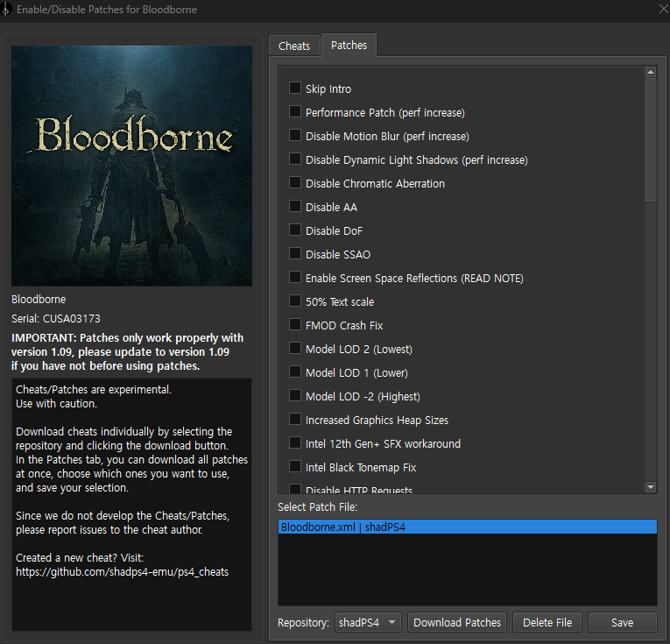Check the Disable AA option

[295, 206]
